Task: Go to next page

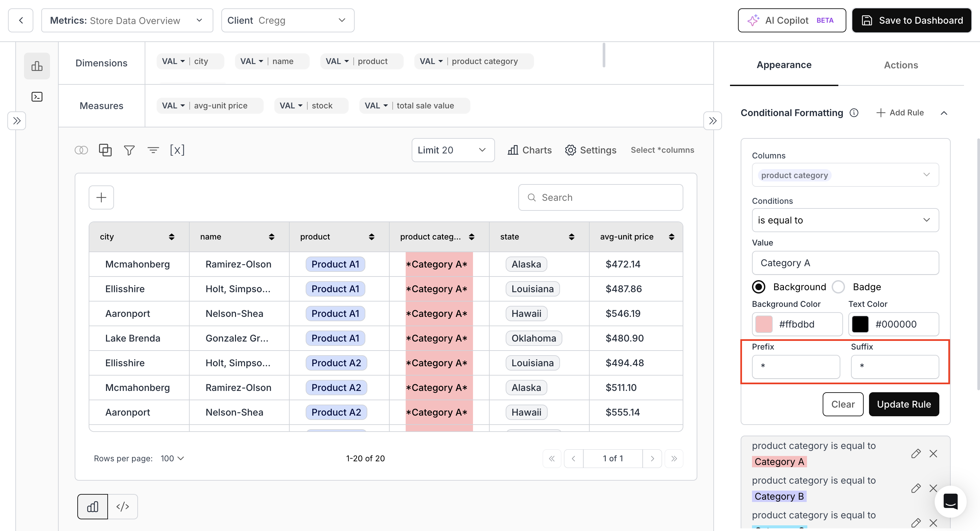Action: [652, 458]
